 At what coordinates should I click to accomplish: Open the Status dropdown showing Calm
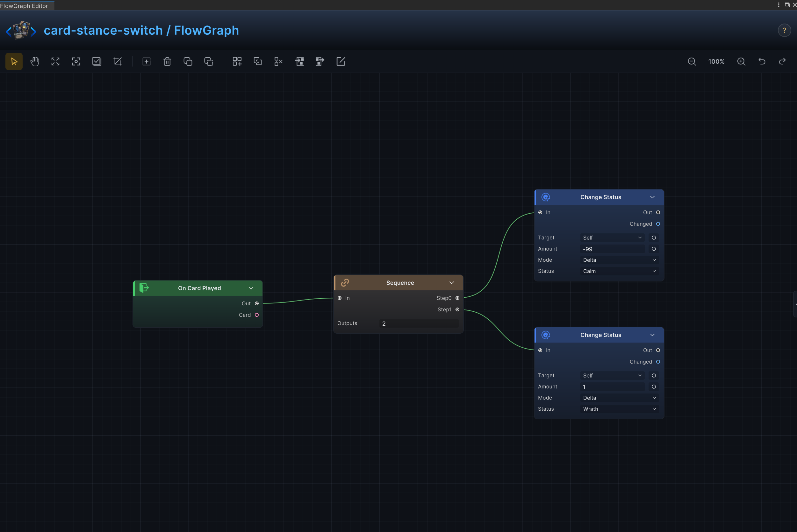click(x=620, y=271)
